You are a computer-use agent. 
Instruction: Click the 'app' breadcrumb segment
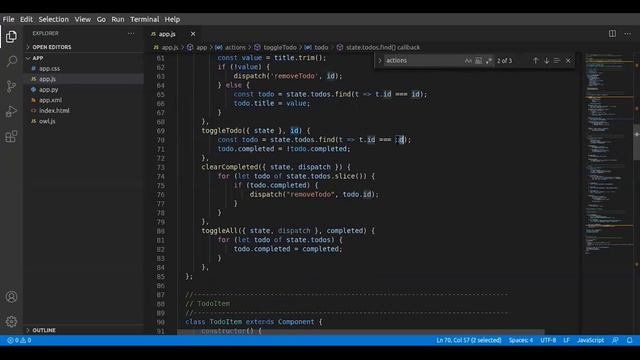[x=197, y=47]
